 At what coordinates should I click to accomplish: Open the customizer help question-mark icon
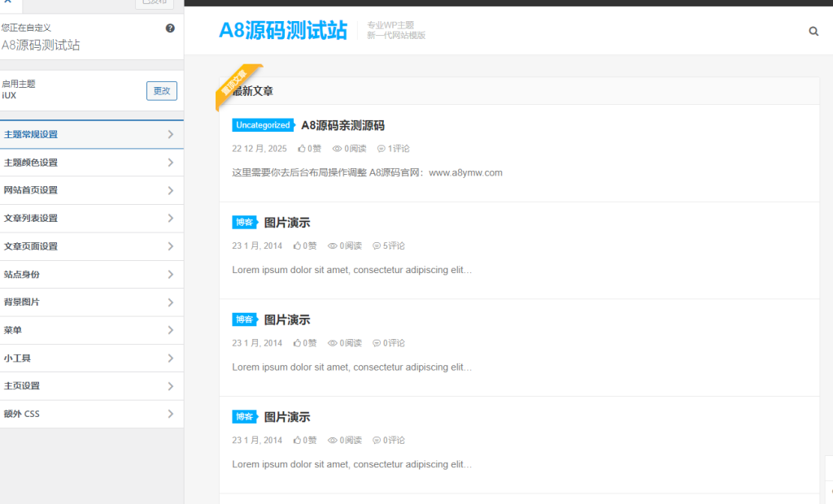click(x=170, y=28)
